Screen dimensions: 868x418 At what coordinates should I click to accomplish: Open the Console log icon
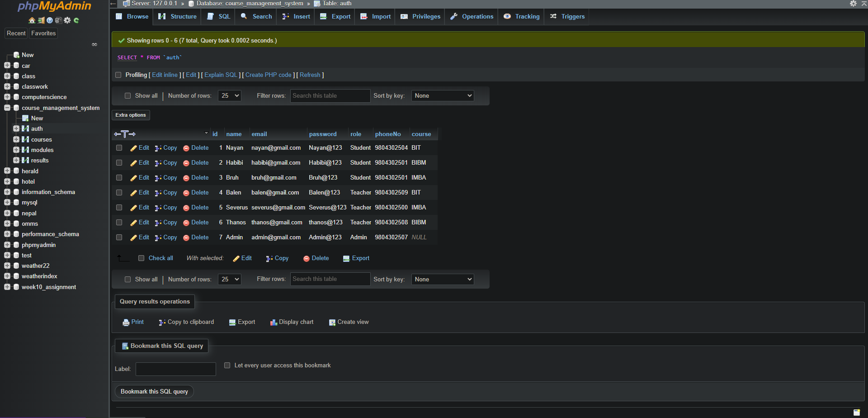[x=59, y=20]
